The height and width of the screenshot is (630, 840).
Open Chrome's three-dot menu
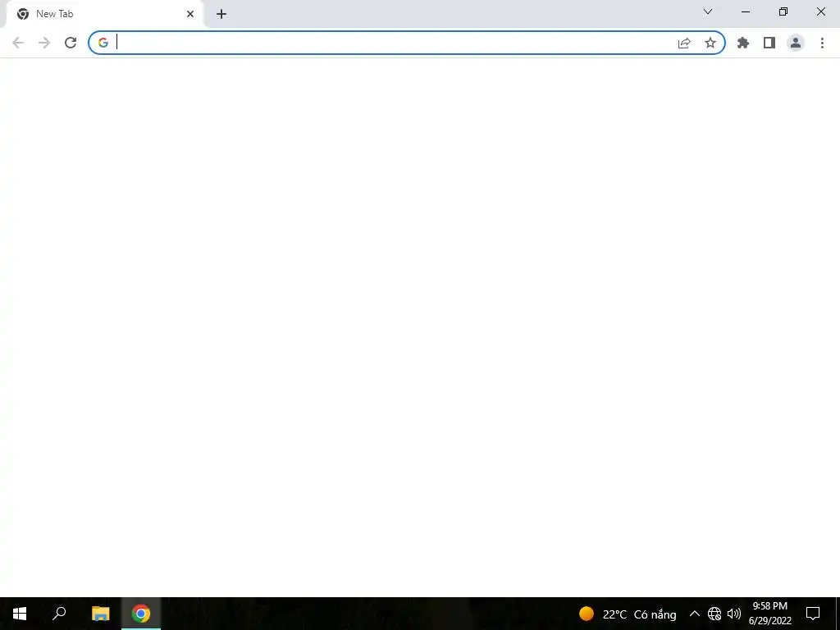pyautogui.click(x=822, y=43)
